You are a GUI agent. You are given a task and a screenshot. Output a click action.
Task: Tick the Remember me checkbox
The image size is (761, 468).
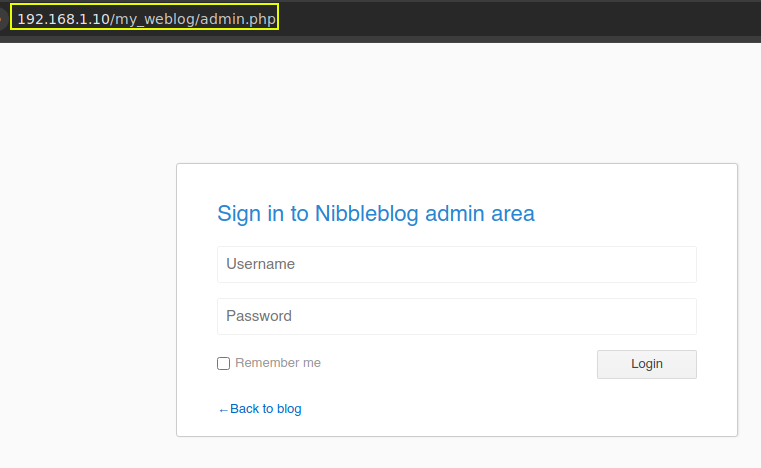click(x=224, y=364)
